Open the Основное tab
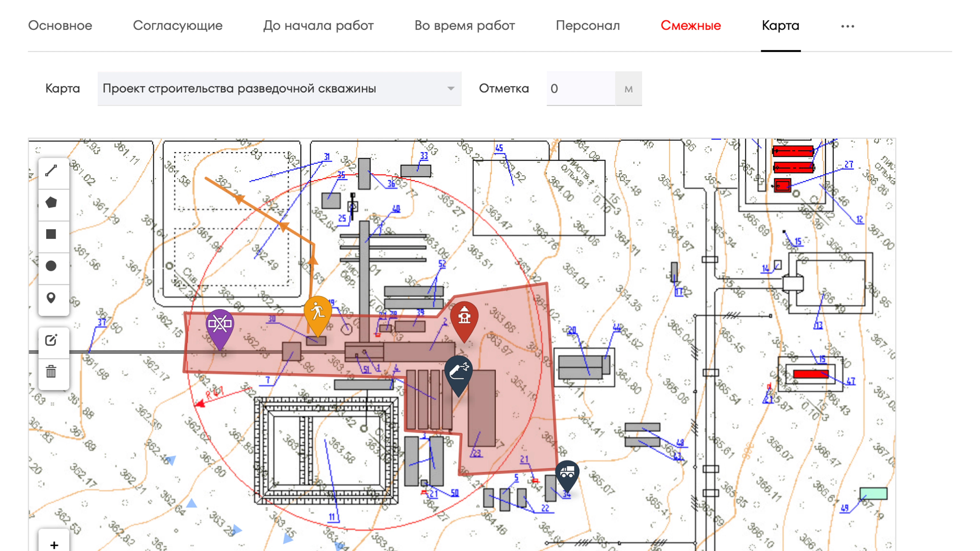Screen dimensions: 980x551 click(60, 25)
